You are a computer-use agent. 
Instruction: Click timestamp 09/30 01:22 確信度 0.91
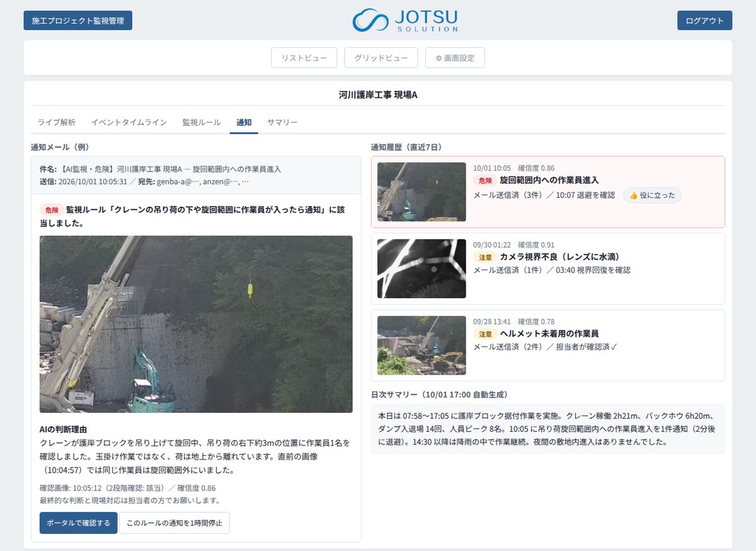pos(513,245)
